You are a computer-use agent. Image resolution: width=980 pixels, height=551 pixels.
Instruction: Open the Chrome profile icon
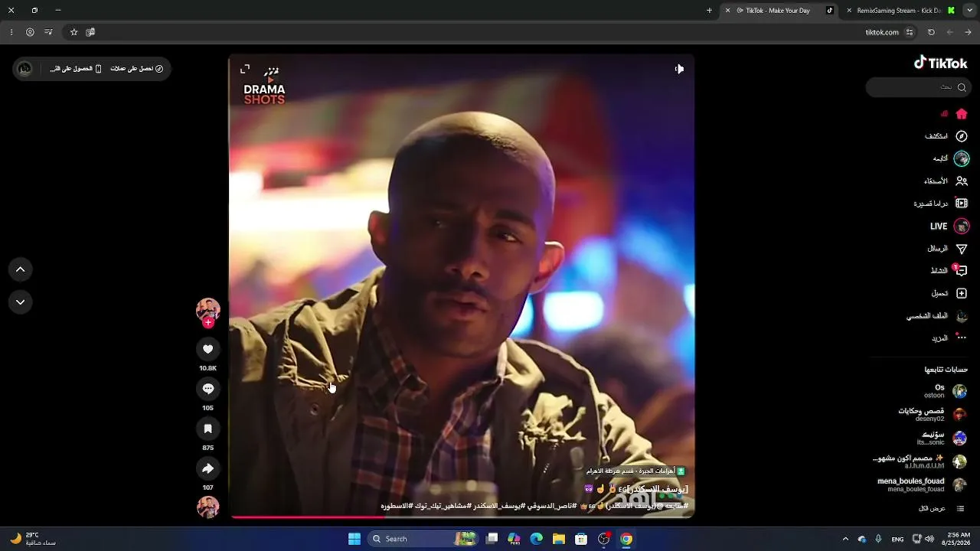coord(30,32)
